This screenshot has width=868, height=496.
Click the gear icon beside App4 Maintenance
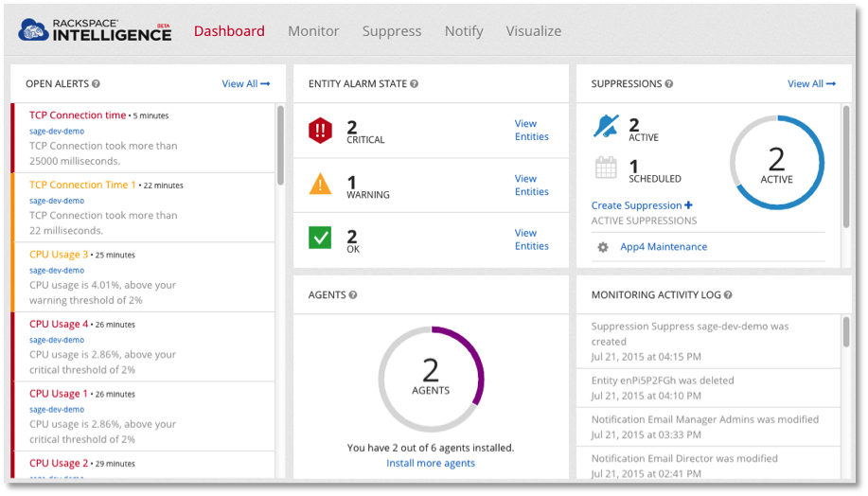[603, 247]
